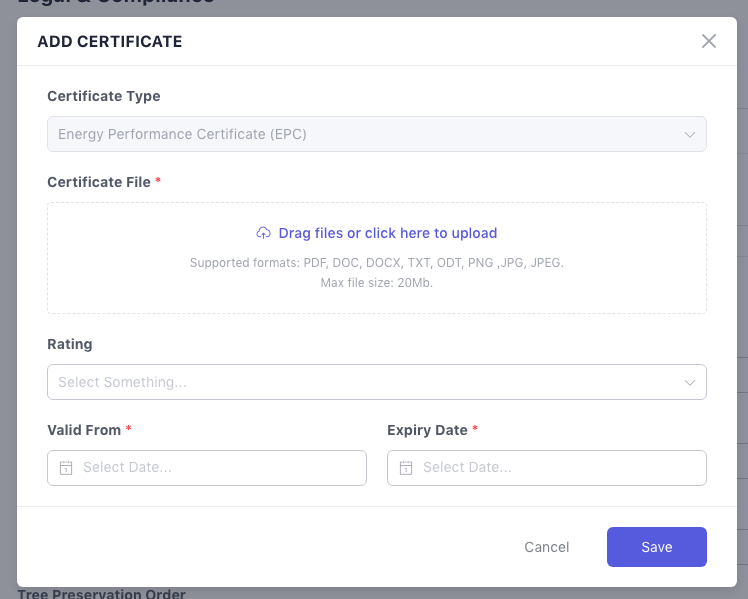Expand the Rating dropdown chevron
The width and height of the screenshot is (748, 599).
pyautogui.click(x=689, y=382)
